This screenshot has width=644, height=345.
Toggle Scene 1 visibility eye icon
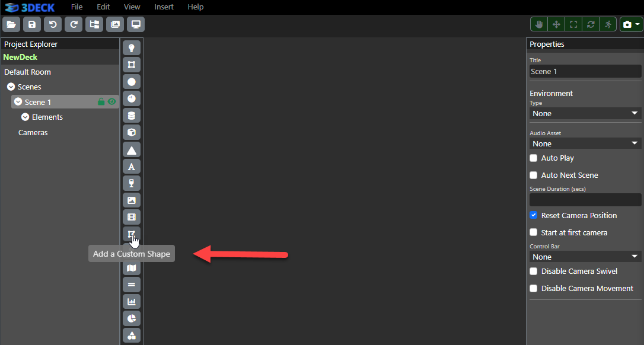tap(111, 102)
